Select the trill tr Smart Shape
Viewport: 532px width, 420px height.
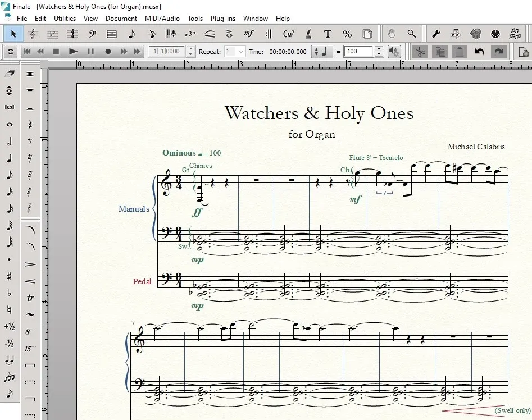(x=30, y=298)
